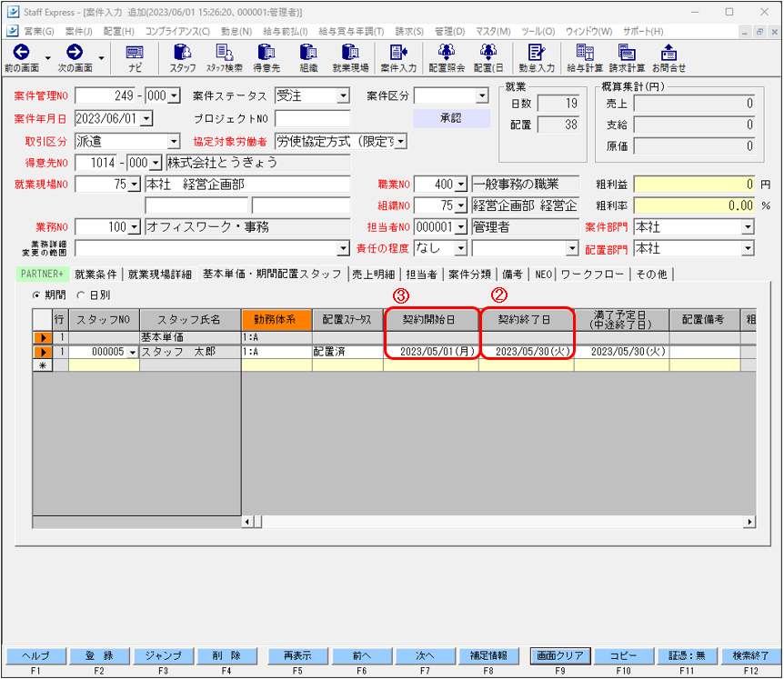
Task: Open the スタッフ検索 search icon
Action: click(x=225, y=58)
